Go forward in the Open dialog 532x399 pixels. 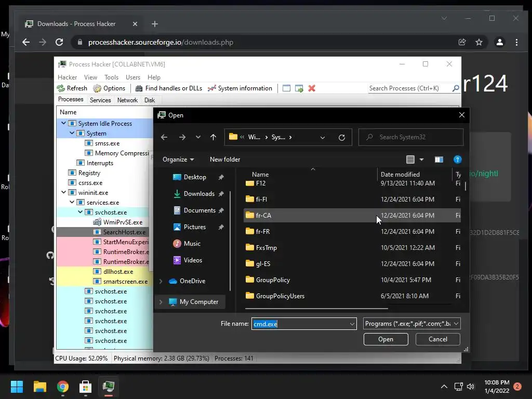click(x=182, y=137)
